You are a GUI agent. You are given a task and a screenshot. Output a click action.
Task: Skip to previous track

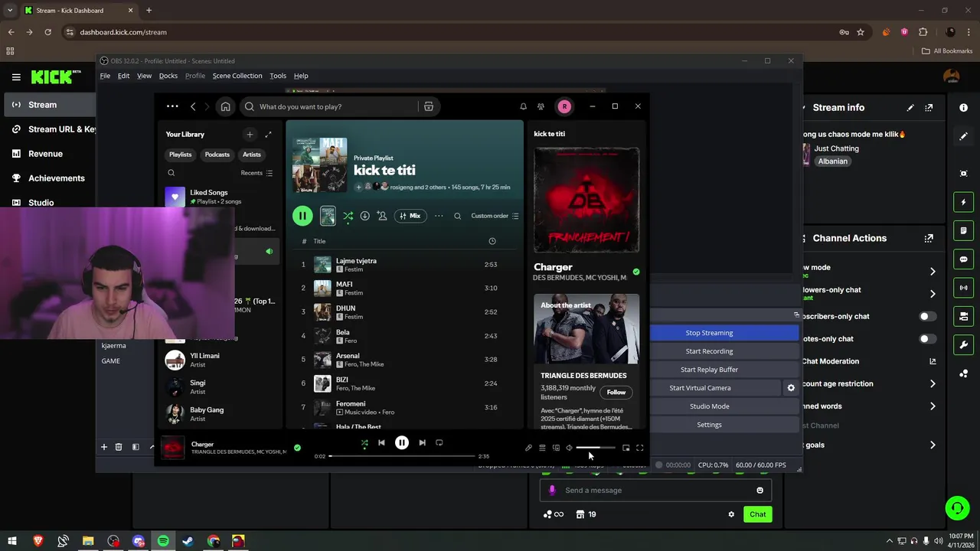point(381,442)
